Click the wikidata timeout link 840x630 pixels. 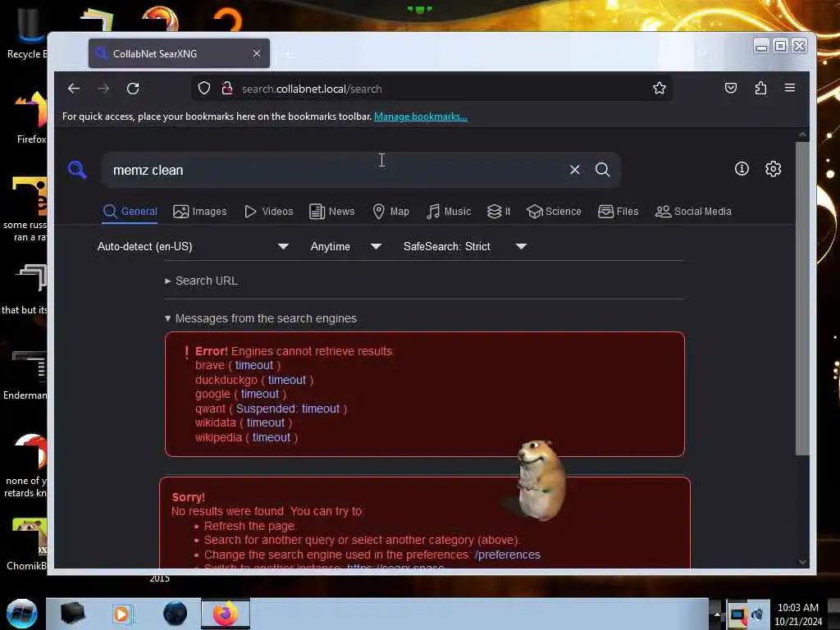click(x=266, y=422)
